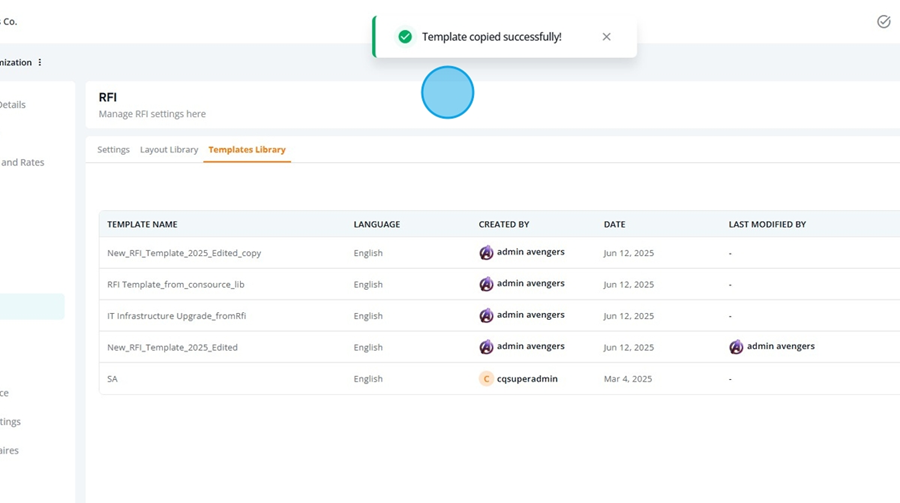Image resolution: width=900 pixels, height=503 pixels.
Task: Click Last Modified By avatar in New_RFI_Template_2025_Edited row
Action: (x=736, y=347)
